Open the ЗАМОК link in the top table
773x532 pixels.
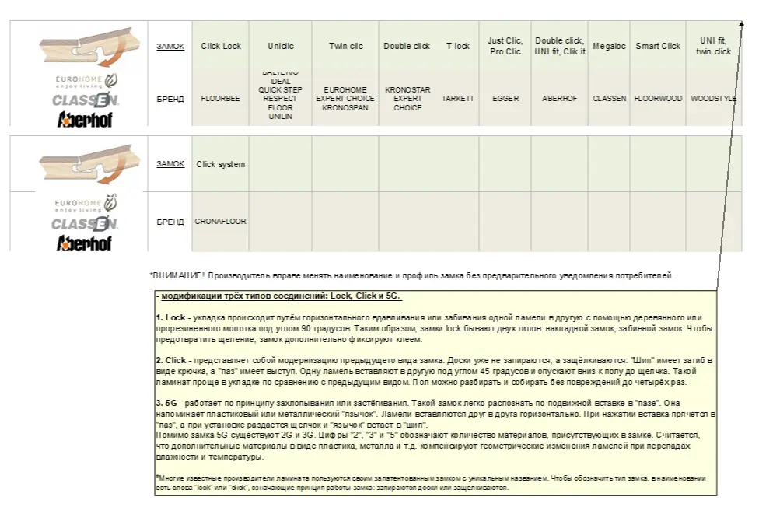pyautogui.click(x=170, y=46)
